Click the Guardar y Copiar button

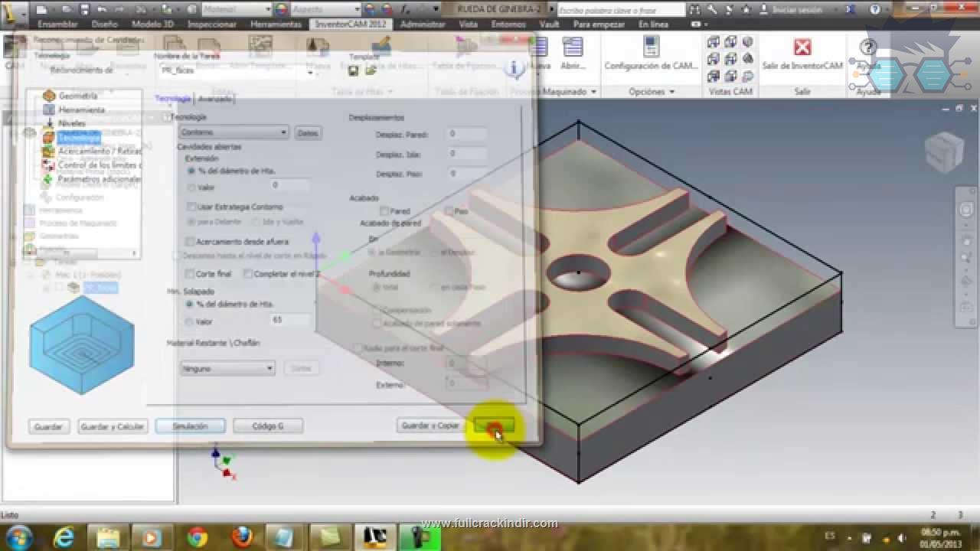pos(430,425)
